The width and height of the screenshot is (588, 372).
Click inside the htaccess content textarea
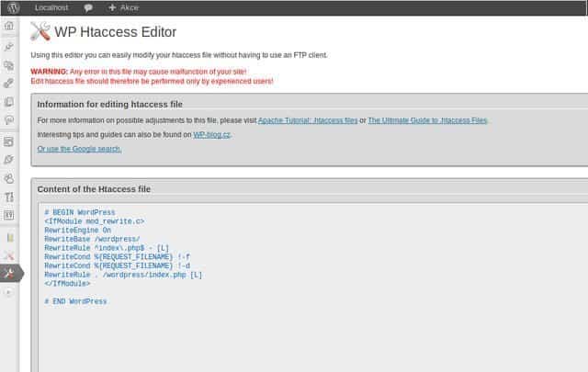click(313, 287)
